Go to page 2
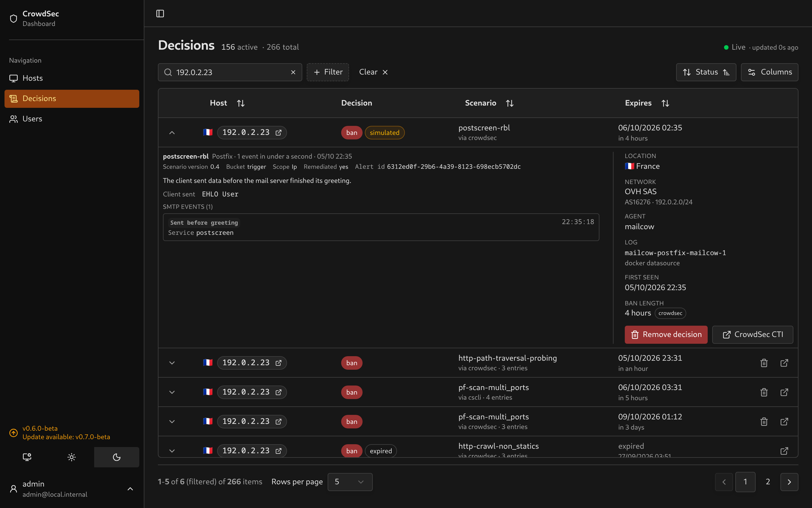The height and width of the screenshot is (508, 812). pos(768,482)
